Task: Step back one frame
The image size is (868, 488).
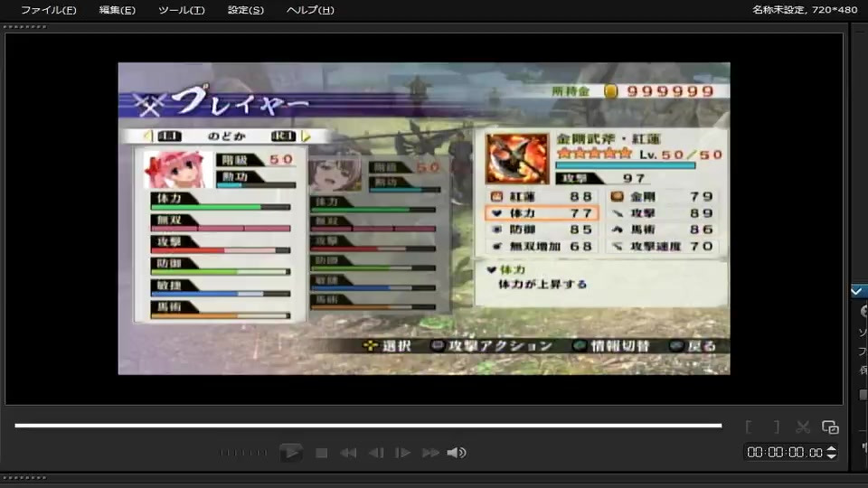Action: click(x=376, y=453)
